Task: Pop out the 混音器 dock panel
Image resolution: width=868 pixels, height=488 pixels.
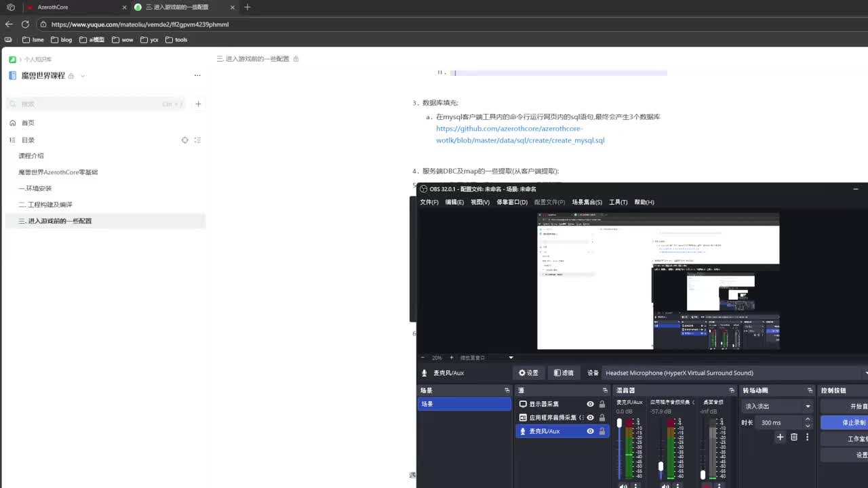Action: pos(732,390)
